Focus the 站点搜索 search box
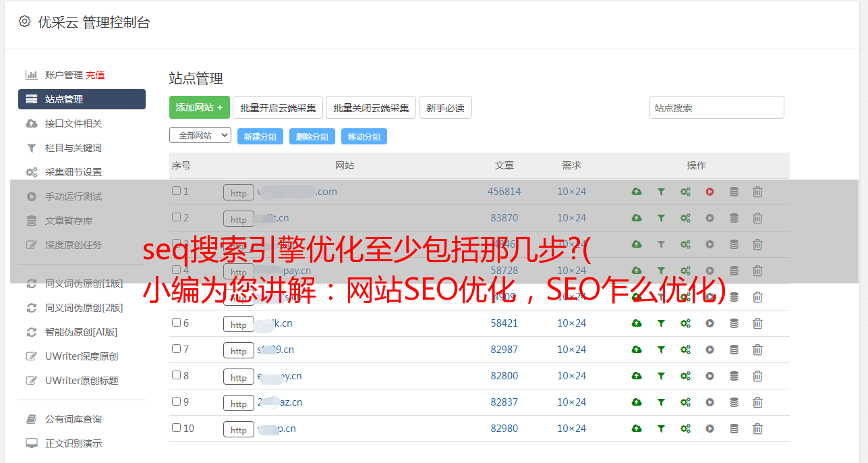Screen dimensions: 868x463 (717, 107)
